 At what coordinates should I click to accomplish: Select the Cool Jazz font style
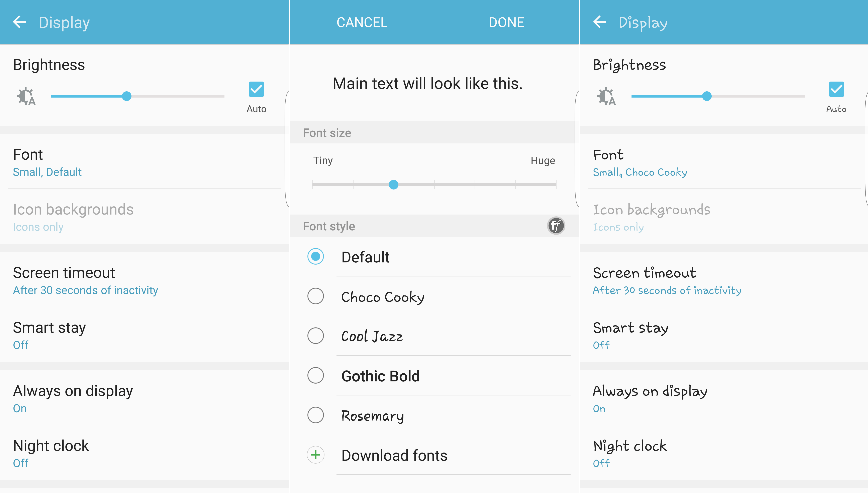pyautogui.click(x=315, y=336)
